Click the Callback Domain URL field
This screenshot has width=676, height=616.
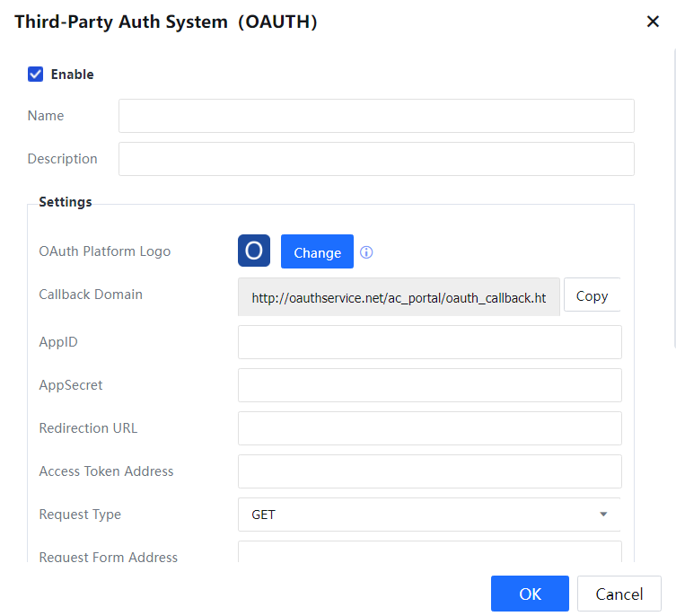click(399, 297)
